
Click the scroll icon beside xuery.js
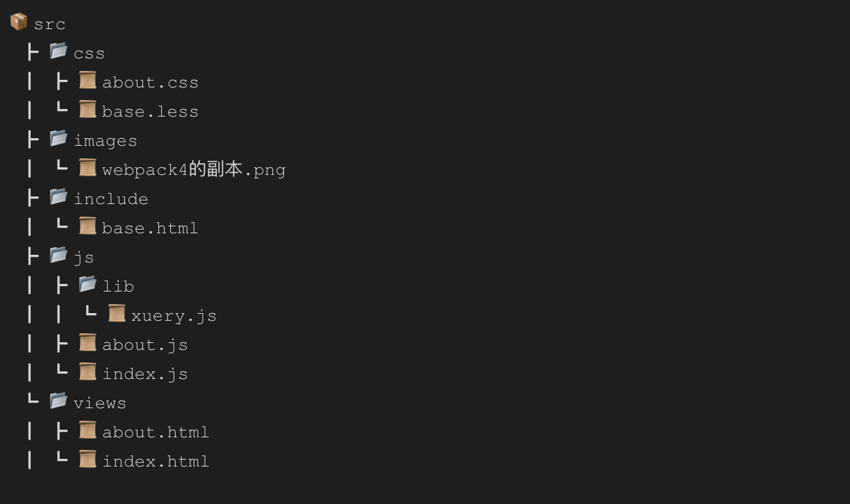pos(117,314)
